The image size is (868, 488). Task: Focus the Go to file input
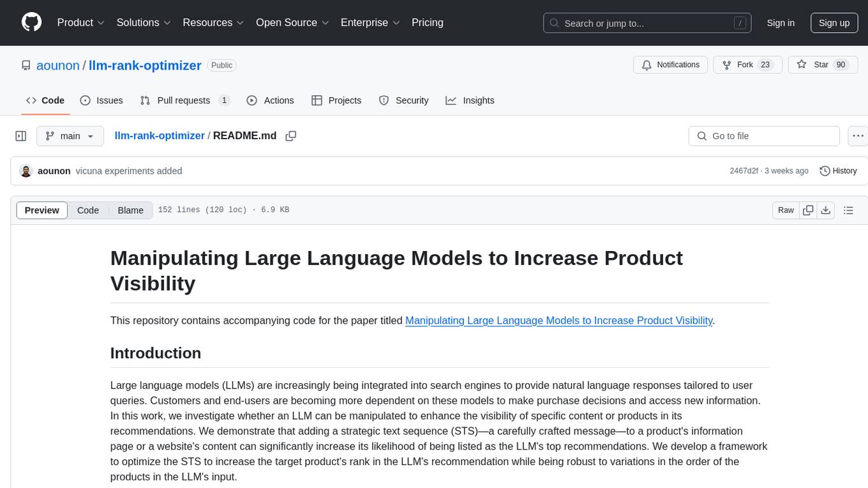(764, 136)
